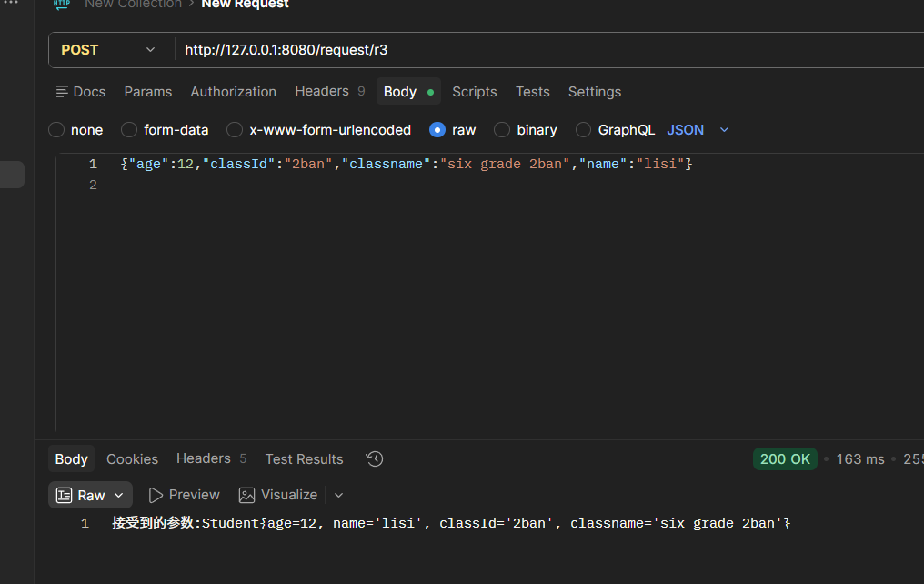
Task: Click line 1 of the request body editor
Action: click(x=406, y=164)
